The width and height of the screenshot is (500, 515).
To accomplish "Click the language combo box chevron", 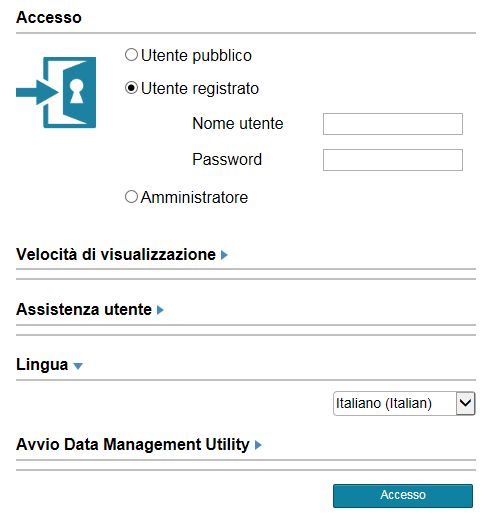I will coord(465,403).
